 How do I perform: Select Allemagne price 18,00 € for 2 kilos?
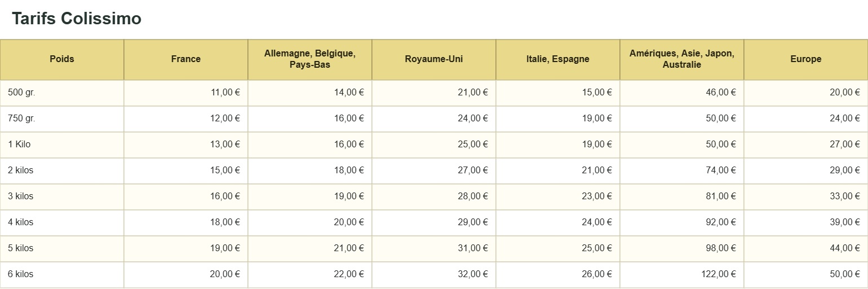[x=310, y=170]
